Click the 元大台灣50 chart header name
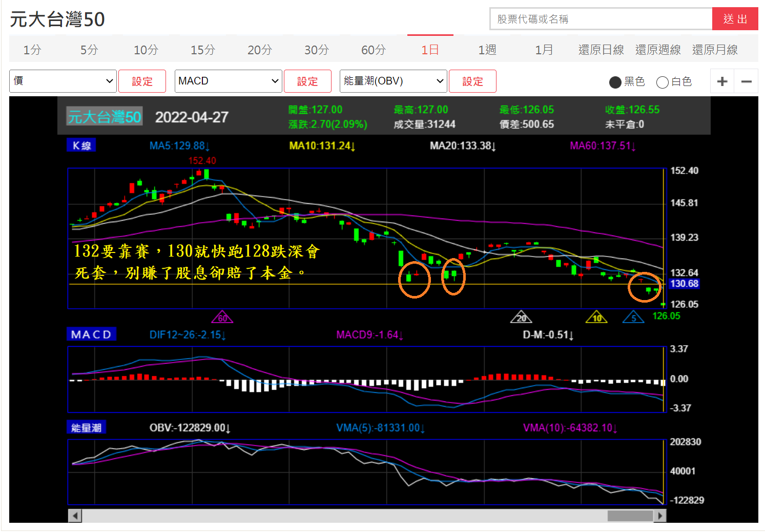The width and height of the screenshot is (765, 532). [105, 117]
